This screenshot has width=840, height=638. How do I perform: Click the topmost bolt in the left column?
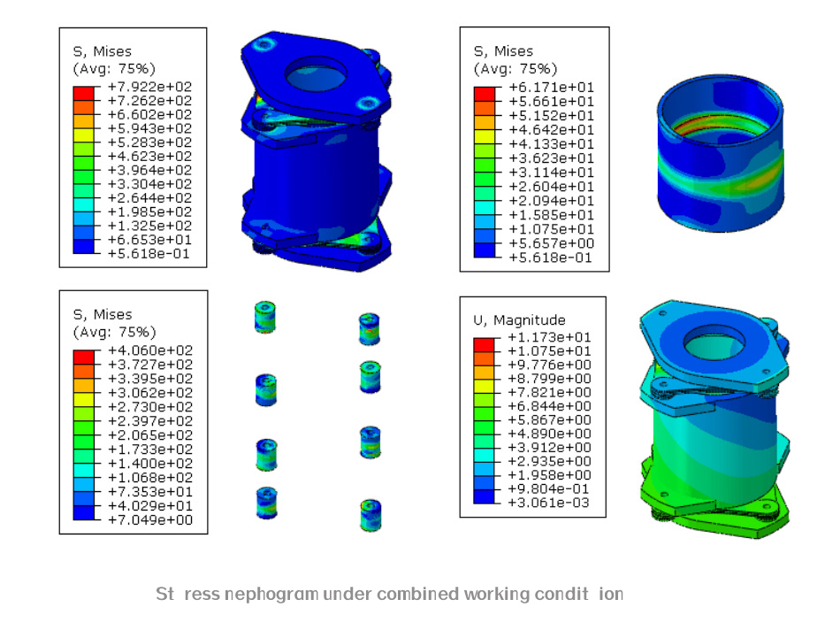264,317
